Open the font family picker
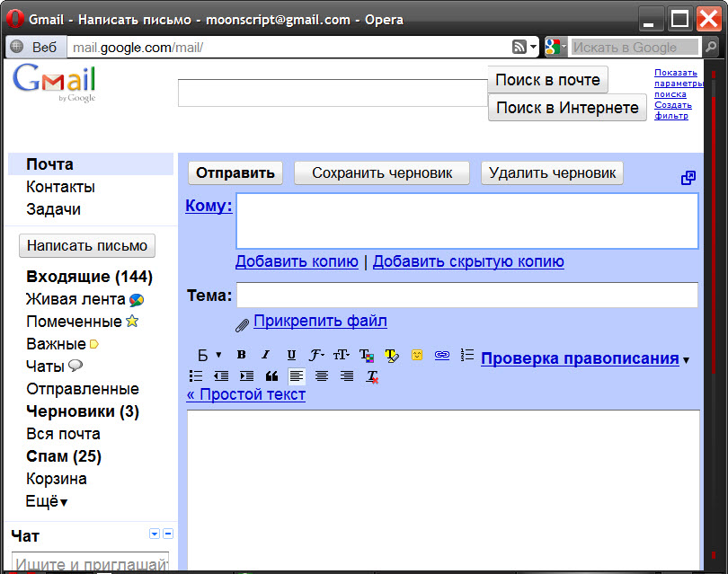The height and width of the screenshot is (574, 728). coord(316,355)
